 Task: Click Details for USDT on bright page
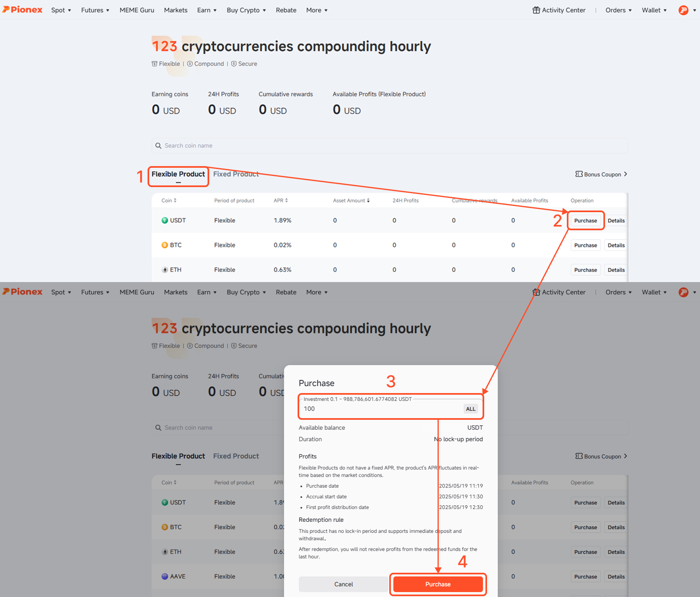pyautogui.click(x=616, y=221)
